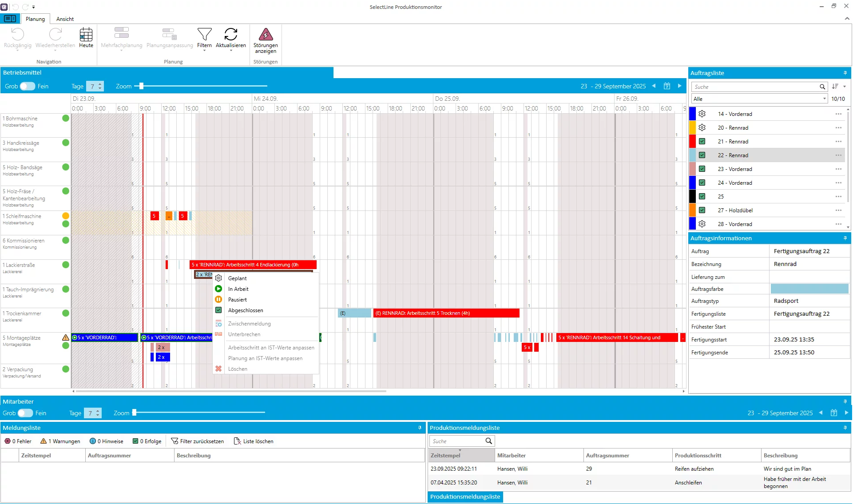Click the calendar picker in the Betriebsmittel header

(667, 86)
